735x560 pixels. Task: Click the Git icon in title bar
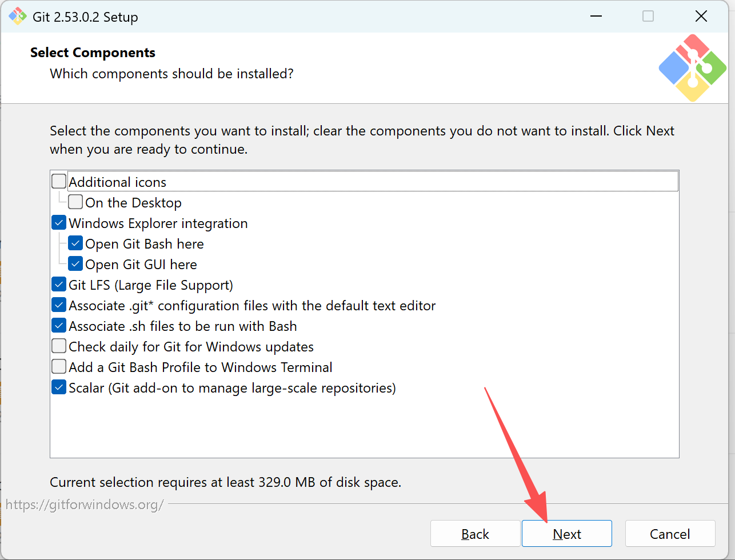click(18, 17)
